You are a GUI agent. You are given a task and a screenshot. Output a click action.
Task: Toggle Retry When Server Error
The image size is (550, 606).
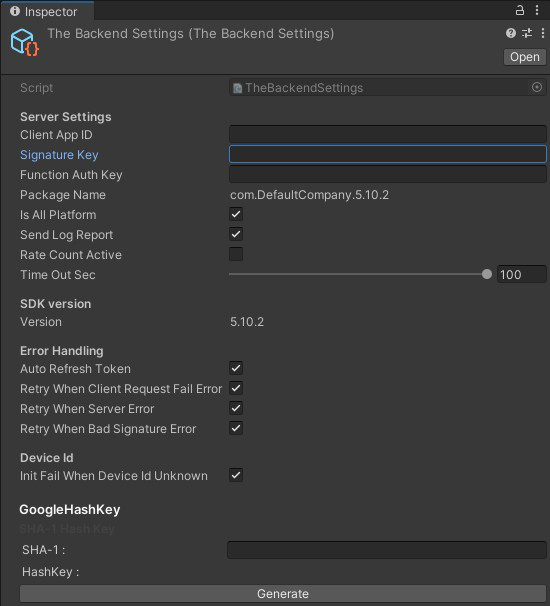click(x=236, y=409)
